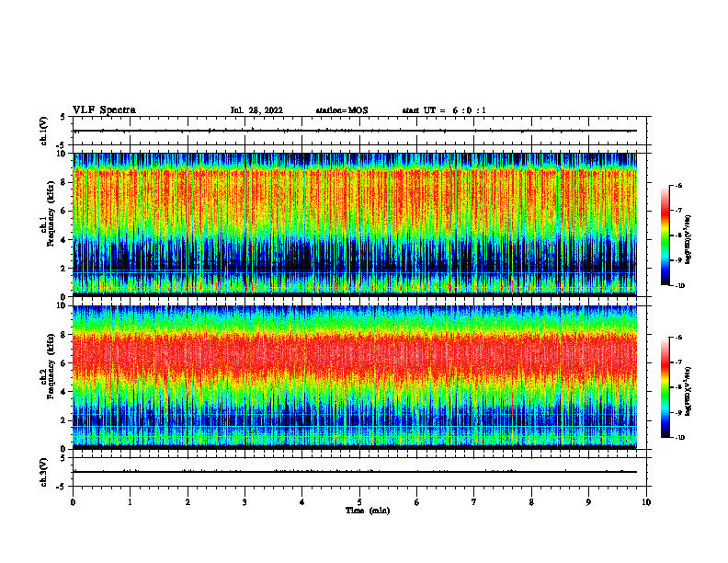Select the lower colorbar "log(PSD)" label
The width and height of the screenshot is (728, 563).
tap(688, 391)
